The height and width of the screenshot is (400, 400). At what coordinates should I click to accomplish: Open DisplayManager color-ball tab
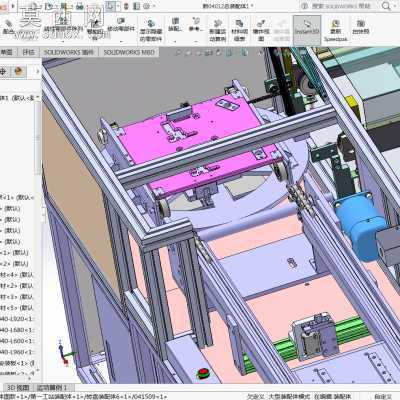pyautogui.click(x=19, y=71)
